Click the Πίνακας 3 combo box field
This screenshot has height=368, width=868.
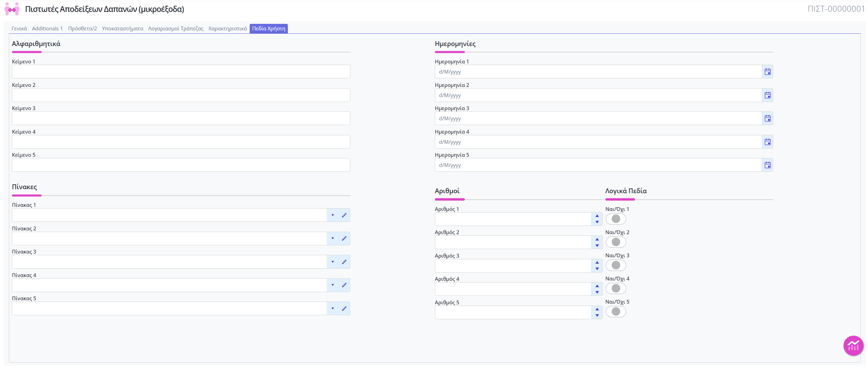coord(170,262)
